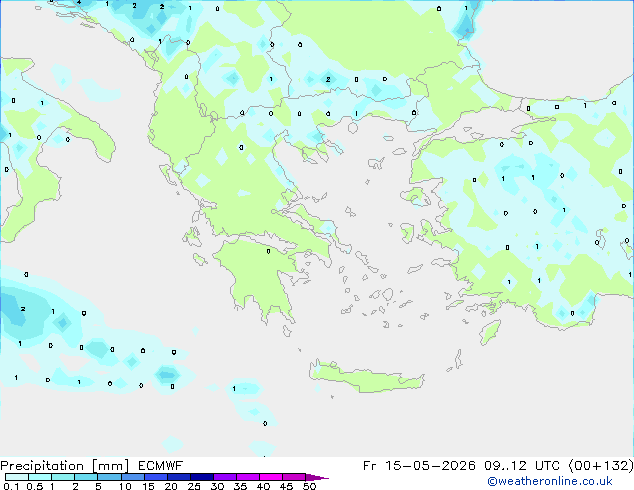Screen dimensions: 634x490
Task: Click the '45' legend value
Action: coord(286,486)
